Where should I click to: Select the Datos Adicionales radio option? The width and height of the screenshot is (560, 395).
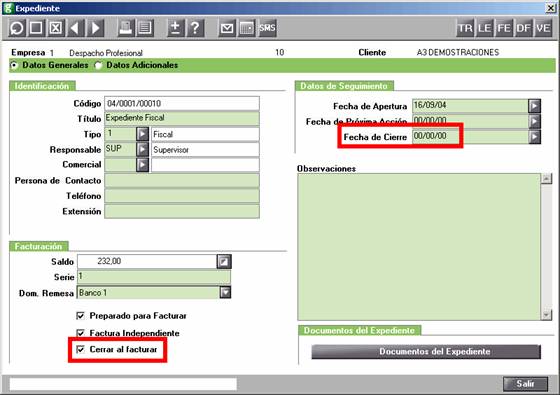[98, 65]
